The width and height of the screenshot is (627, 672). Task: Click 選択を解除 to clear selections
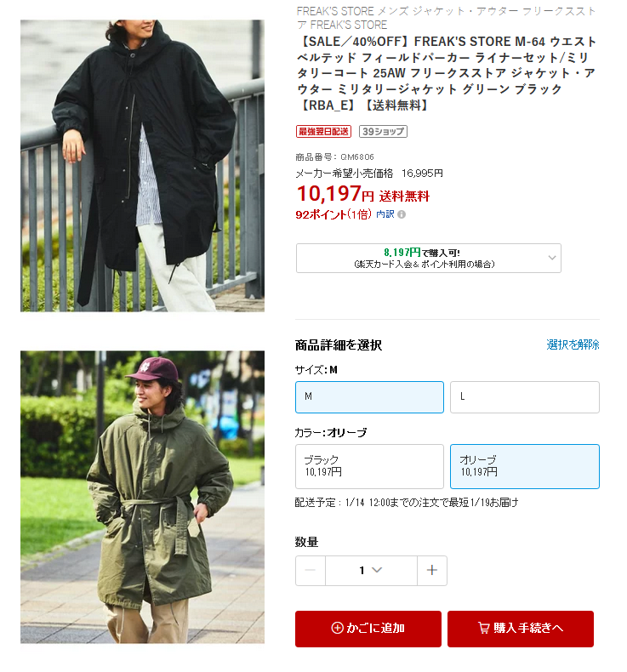point(573,345)
